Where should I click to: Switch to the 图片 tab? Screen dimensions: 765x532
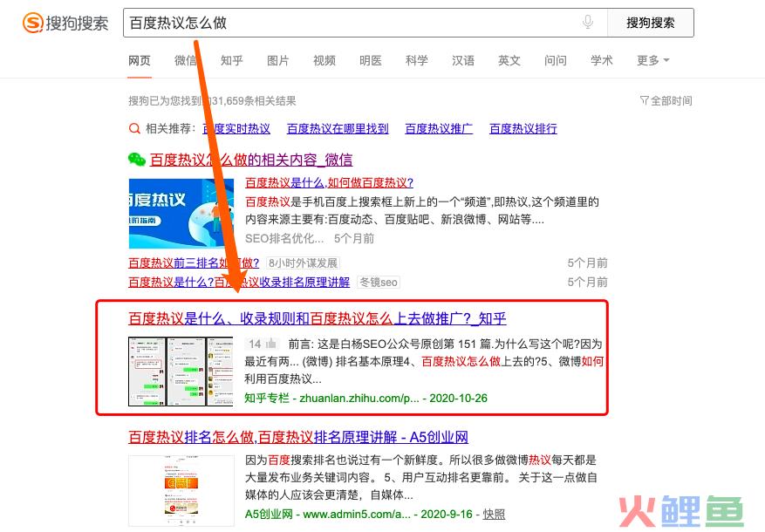click(x=278, y=60)
